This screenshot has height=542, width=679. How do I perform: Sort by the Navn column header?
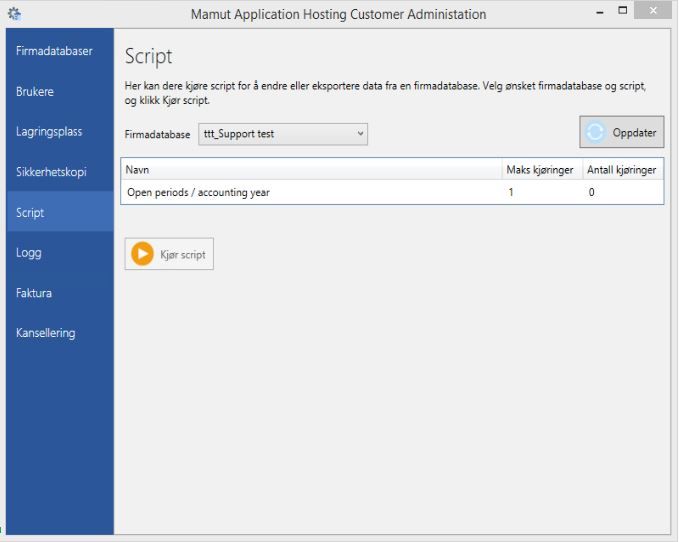click(311, 170)
